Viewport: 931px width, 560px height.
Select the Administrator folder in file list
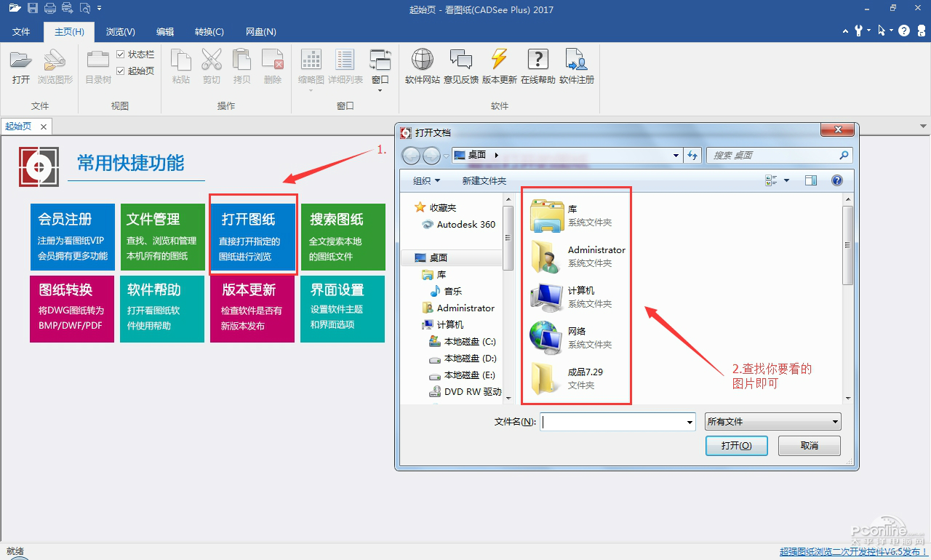pos(578,256)
